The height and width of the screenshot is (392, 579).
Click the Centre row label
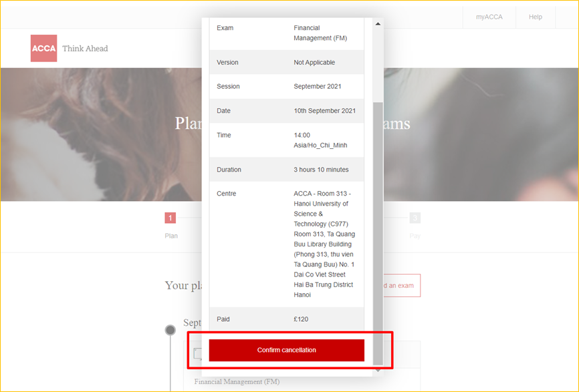pyautogui.click(x=227, y=194)
